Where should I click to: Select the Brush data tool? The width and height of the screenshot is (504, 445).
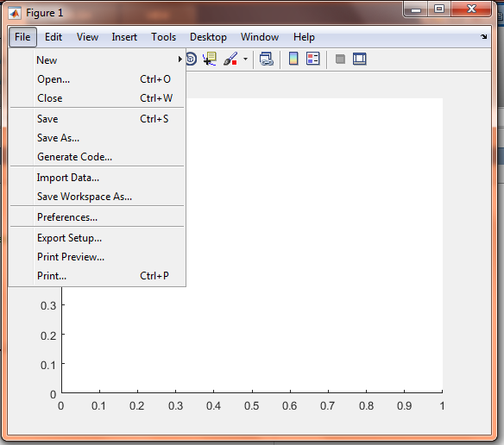coord(230,60)
